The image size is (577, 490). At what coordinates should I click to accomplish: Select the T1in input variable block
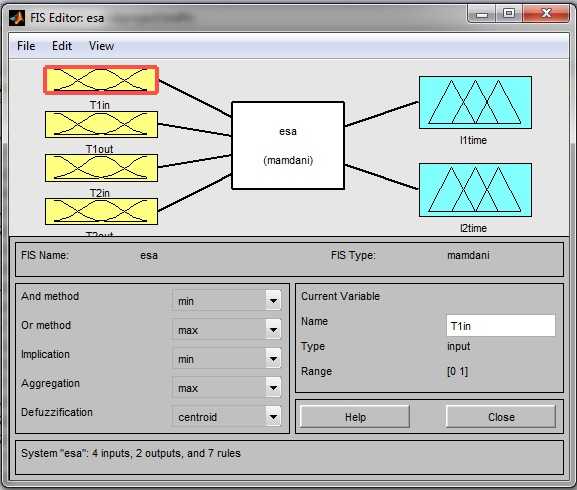click(x=101, y=80)
